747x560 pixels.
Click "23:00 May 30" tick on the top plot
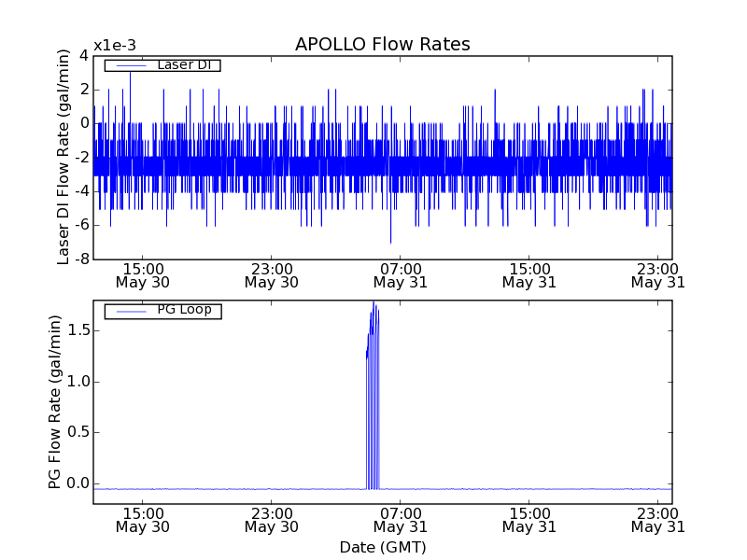(x=271, y=274)
